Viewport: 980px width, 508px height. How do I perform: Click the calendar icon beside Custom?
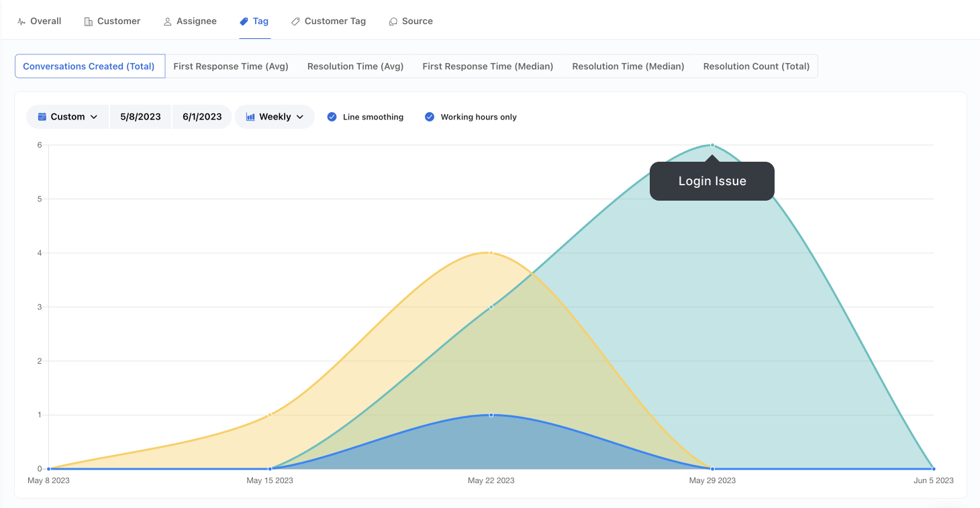(x=42, y=117)
